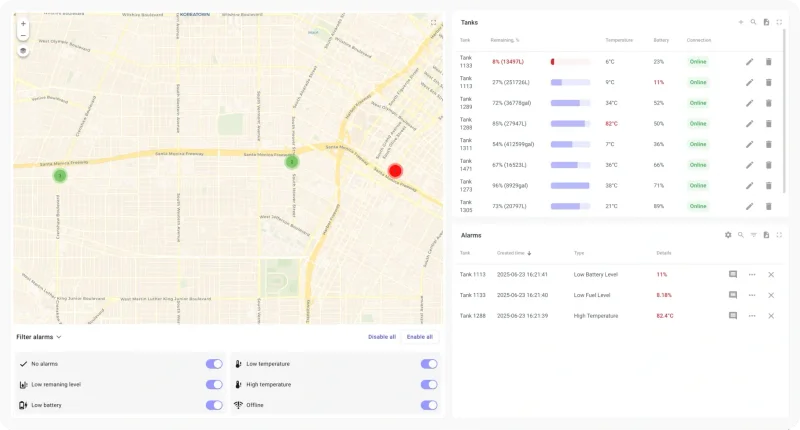The width and height of the screenshot is (800, 430).
Task: Expand the Tanks panel to fullscreen
Action: coord(779,22)
